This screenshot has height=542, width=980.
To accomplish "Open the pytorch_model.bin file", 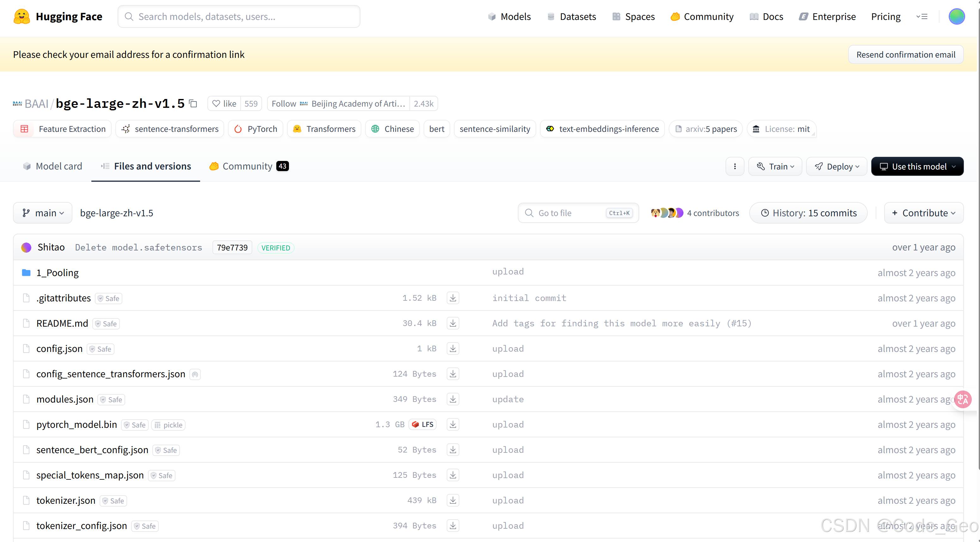I will coord(77,424).
